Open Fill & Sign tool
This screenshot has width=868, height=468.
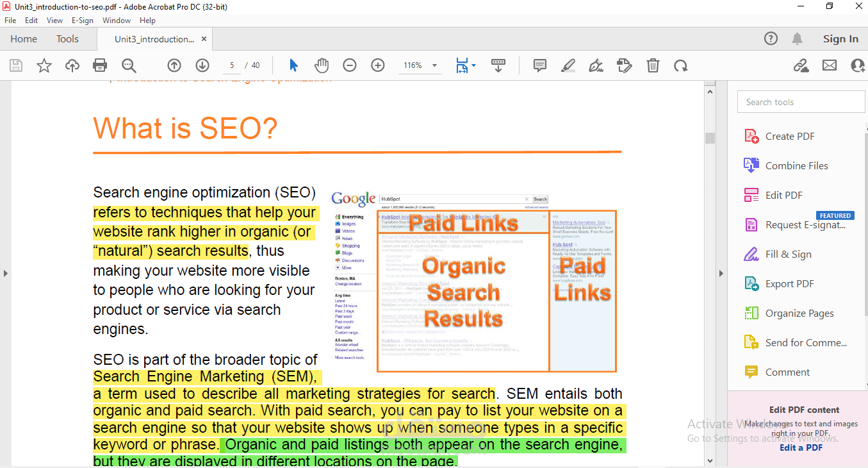[788, 254]
